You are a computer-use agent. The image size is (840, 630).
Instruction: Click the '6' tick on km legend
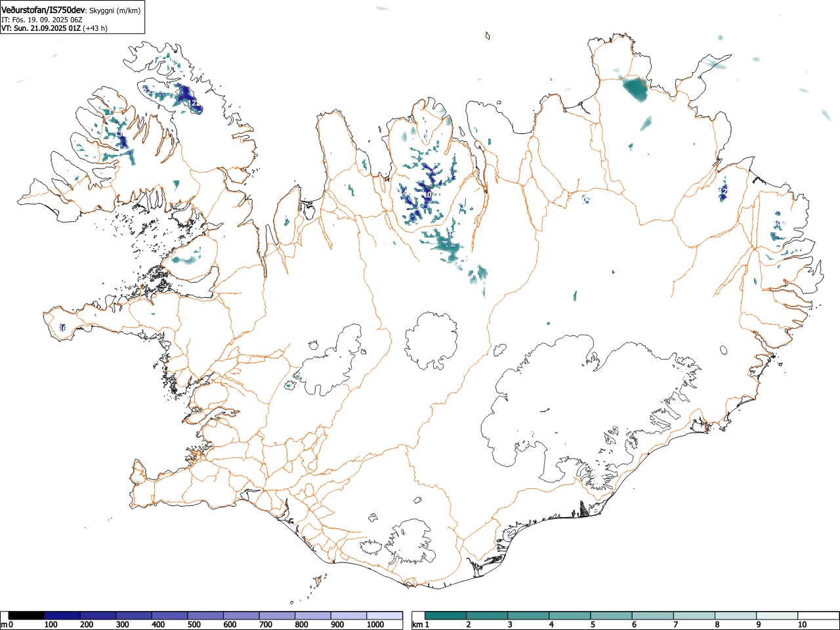(634, 625)
